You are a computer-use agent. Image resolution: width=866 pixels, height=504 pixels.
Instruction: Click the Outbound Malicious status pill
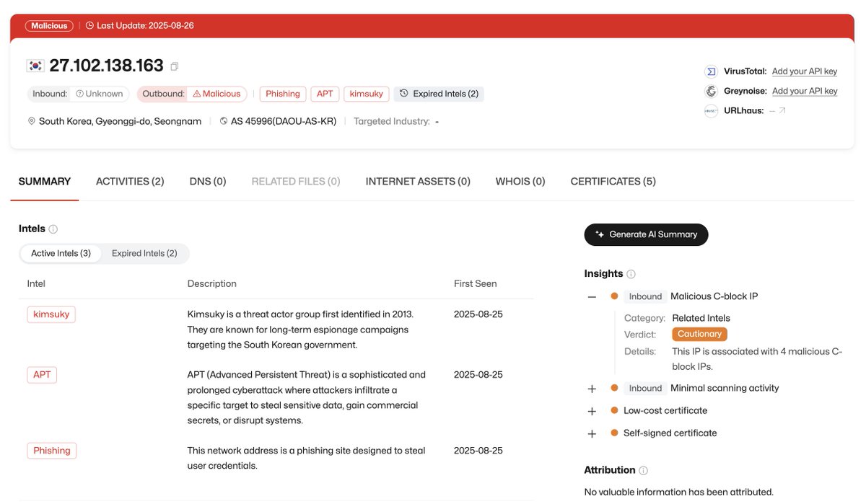(192, 94)
